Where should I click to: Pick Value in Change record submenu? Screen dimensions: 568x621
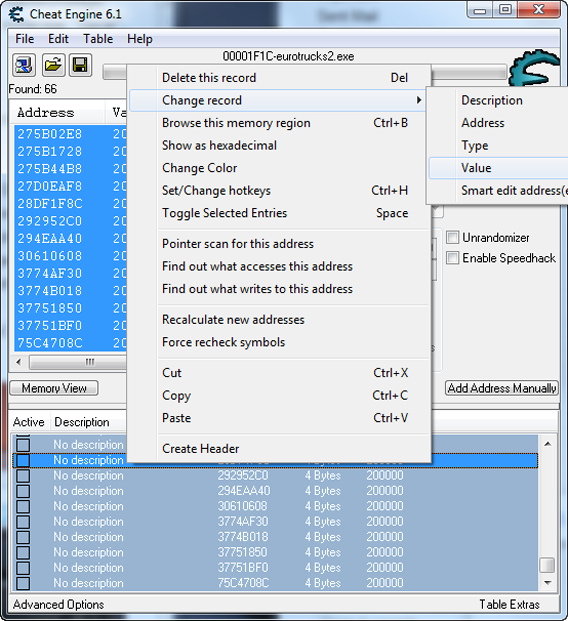click(498, 168)
